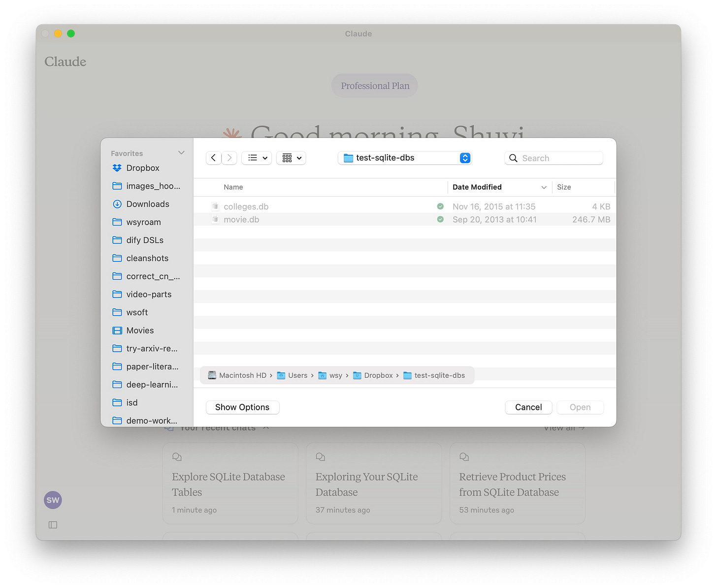Select images_hoo... folder in sidebar
This screenshot has height=588, width=717.
click(147, 186)
